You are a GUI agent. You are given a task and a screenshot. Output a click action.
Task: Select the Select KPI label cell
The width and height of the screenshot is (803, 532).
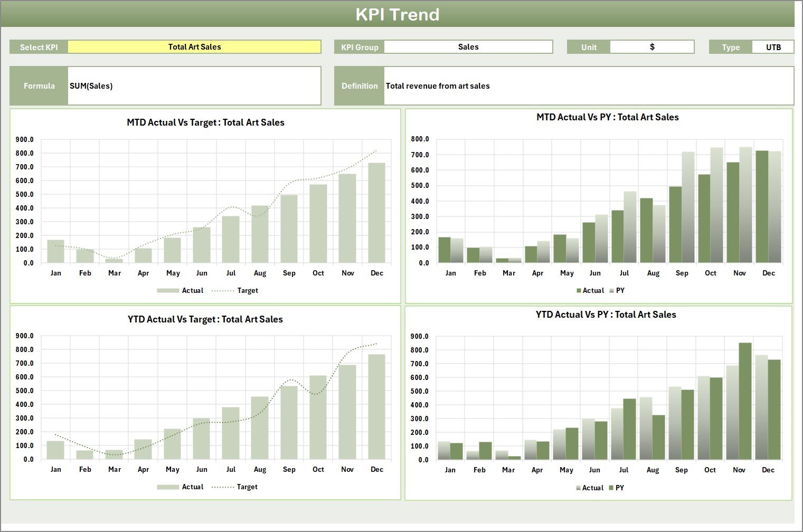click(38, 46)
